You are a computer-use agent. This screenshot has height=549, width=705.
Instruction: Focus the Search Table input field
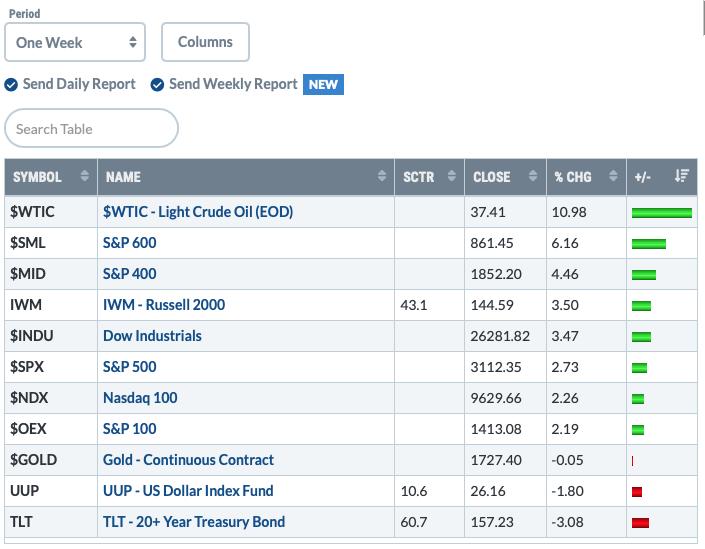pyautogui.click(x=91, y=128)
